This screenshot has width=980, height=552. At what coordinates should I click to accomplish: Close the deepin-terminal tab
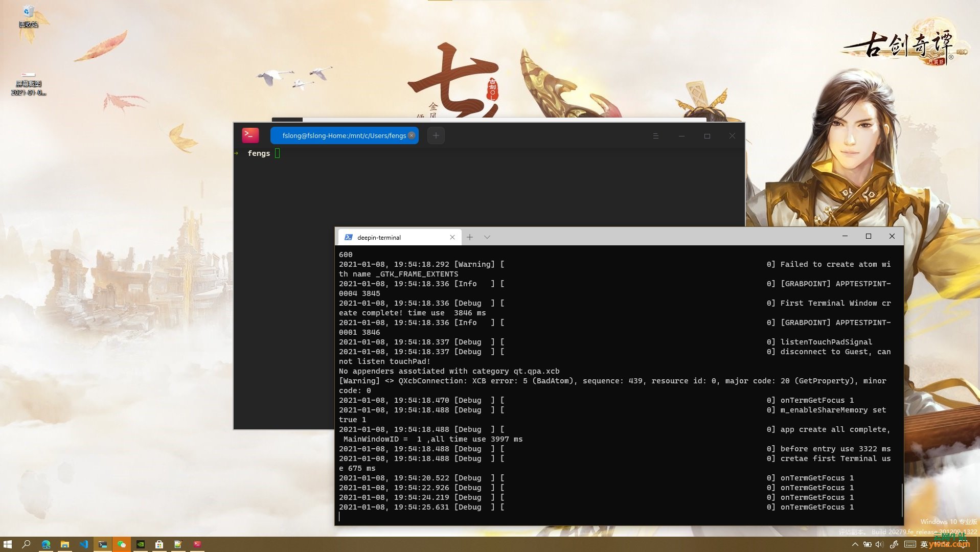(x=452, y=237)
